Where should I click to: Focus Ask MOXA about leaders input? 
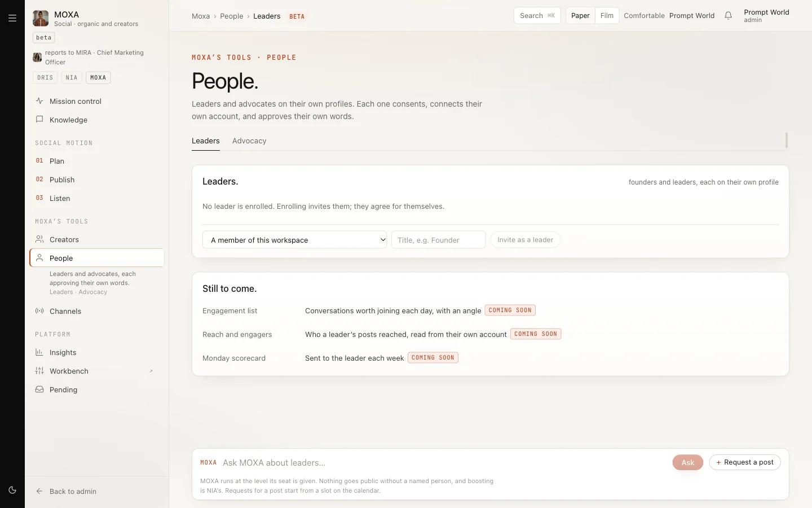point(443,463)
